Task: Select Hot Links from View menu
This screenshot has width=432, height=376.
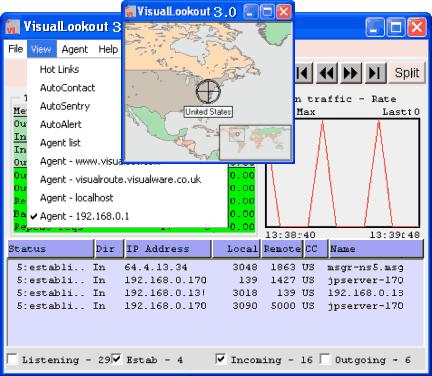Action: [59, 69]
